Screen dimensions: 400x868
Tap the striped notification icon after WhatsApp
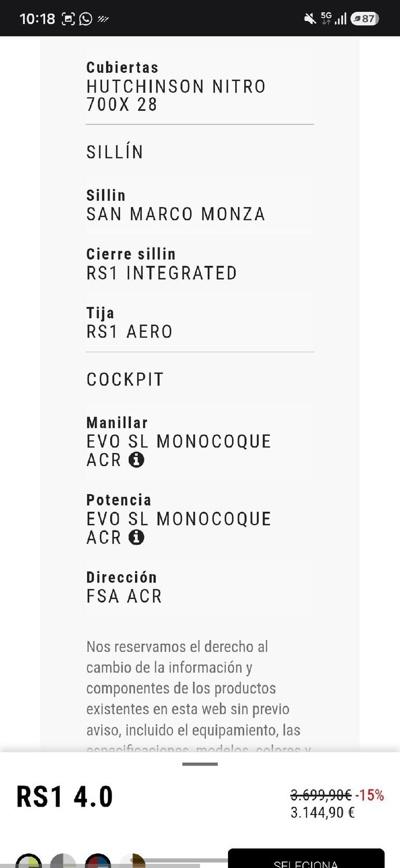pyautogui.click(x=103, y=19)
